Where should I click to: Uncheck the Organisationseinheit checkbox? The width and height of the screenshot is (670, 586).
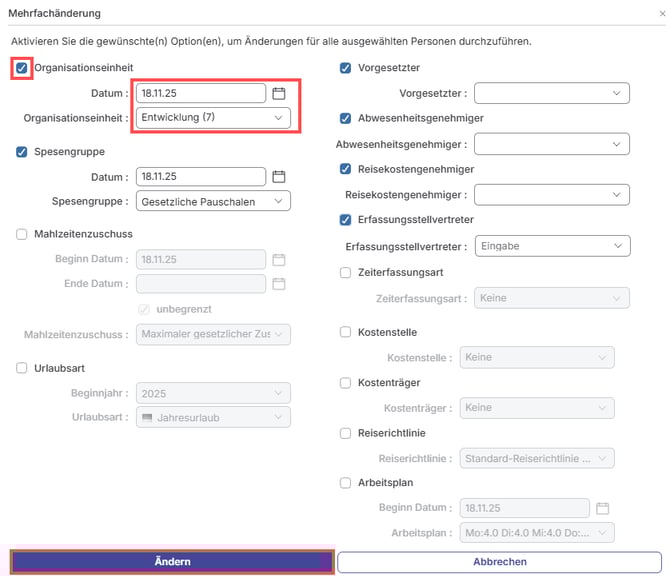click(22, 68)
